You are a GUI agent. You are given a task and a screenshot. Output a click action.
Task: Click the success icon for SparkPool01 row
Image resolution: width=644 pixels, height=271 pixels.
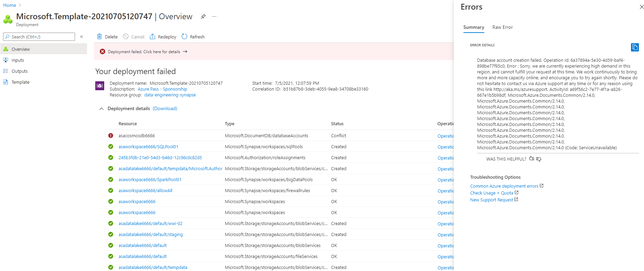[111, 179]
